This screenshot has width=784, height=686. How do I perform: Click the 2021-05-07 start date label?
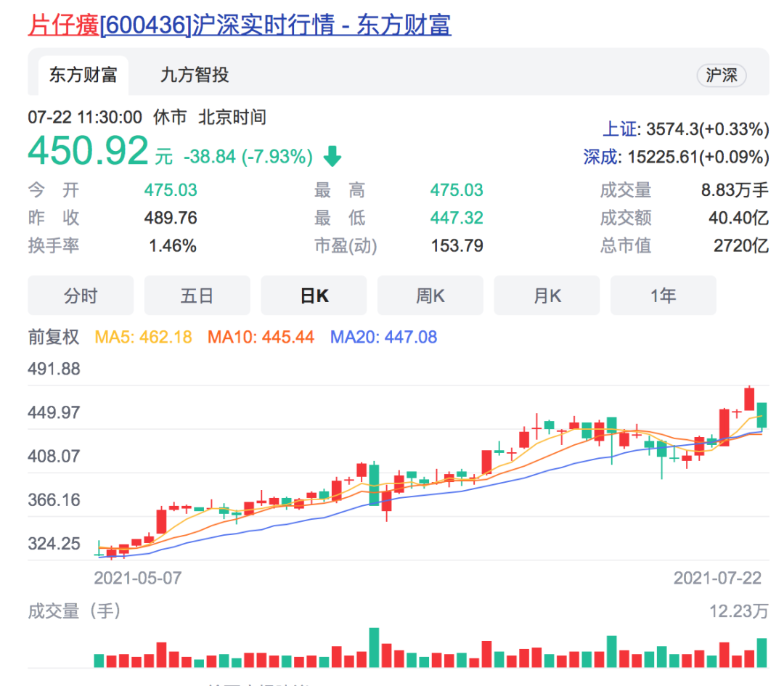pos(138,578)
